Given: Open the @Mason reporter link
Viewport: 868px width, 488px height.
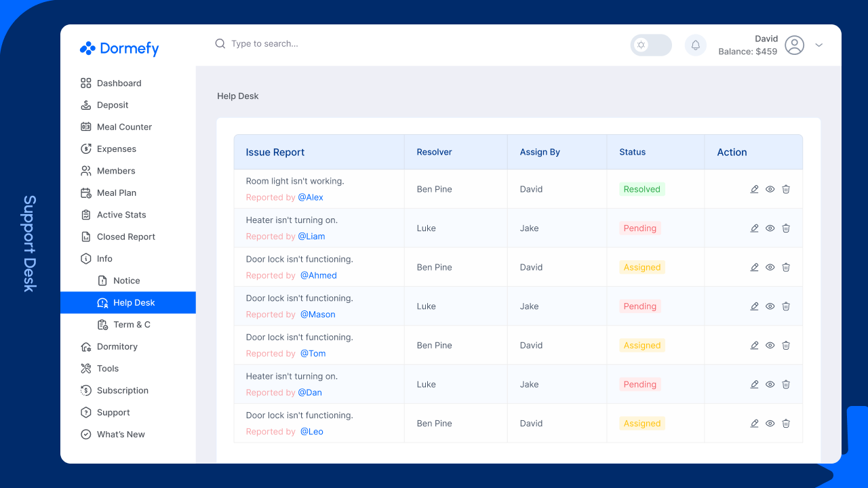Looking at the screenshot, I should 318,314.
